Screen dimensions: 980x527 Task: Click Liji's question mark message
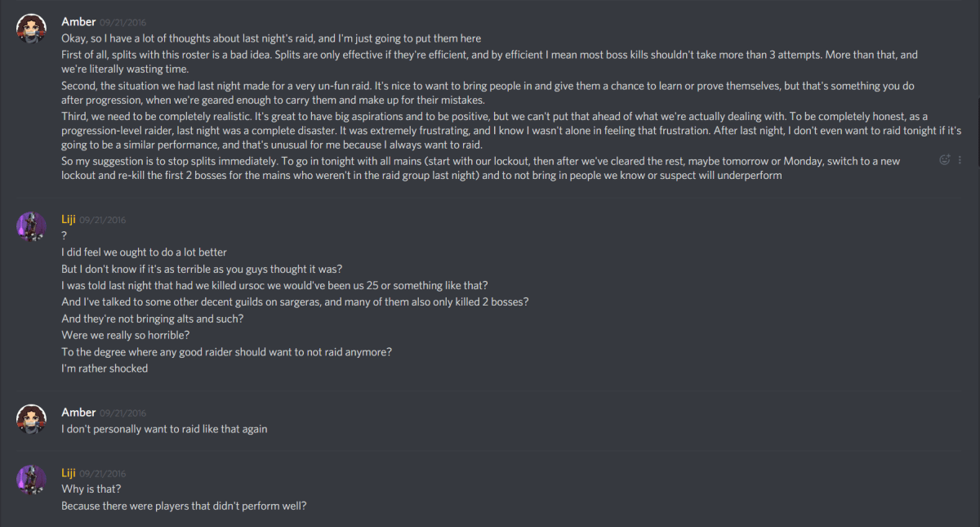(x=64, y=235)
